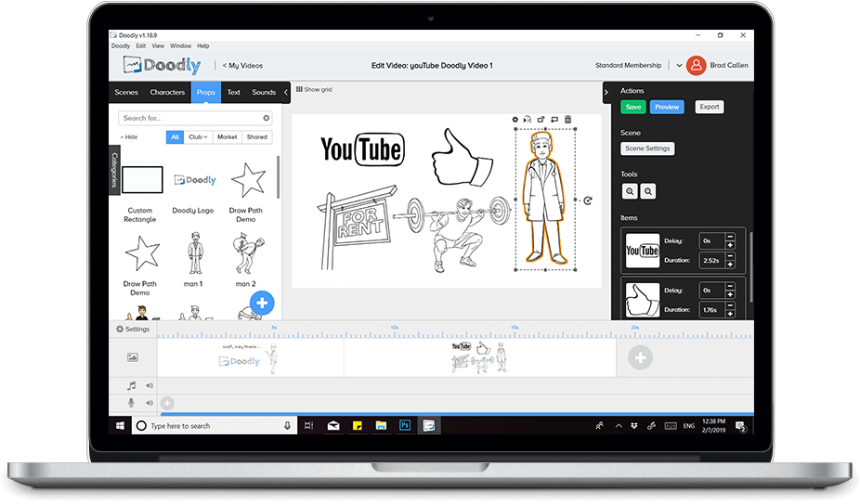The image size is (860, 504).
Task: Increase YouTube item delay
Action: click(730, 245)
